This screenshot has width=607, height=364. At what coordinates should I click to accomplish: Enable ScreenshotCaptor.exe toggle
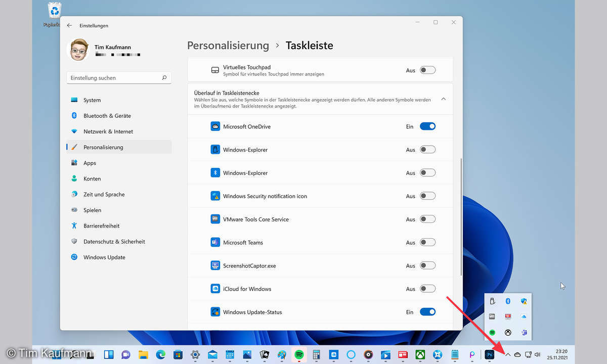tap(427, 266)
